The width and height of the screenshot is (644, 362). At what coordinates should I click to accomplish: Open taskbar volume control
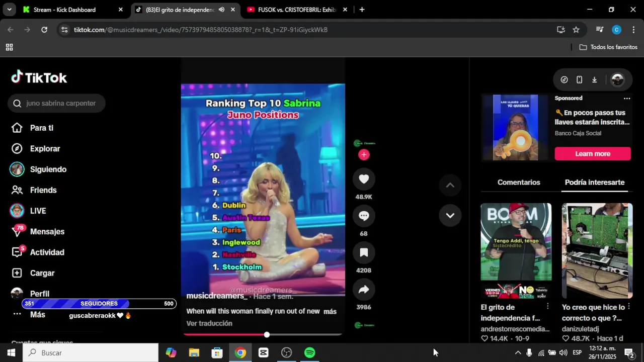pos(563,353)
